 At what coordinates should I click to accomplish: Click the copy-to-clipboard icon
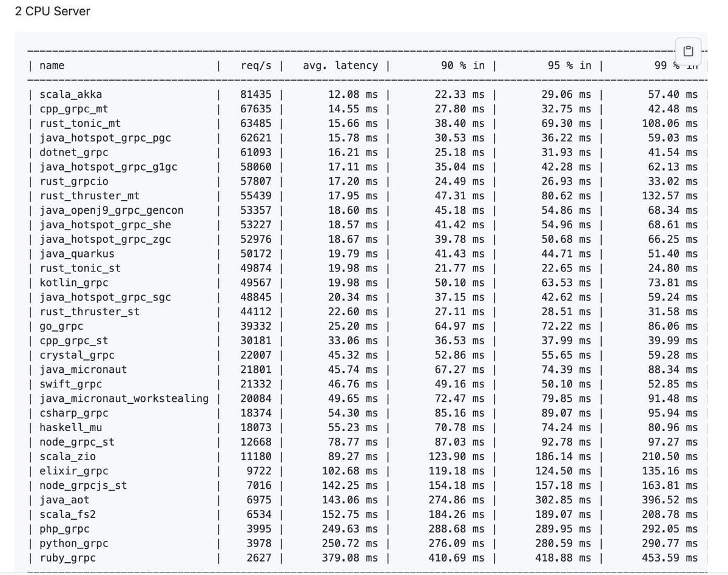pyautogui.click(x=687, y=51)
